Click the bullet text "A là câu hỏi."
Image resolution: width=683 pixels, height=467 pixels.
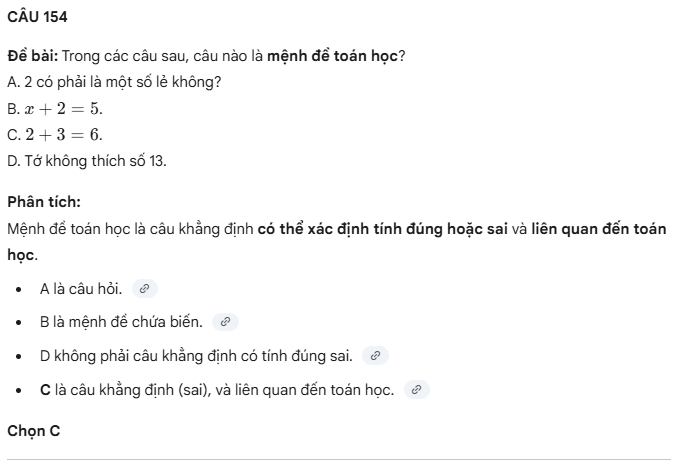(81, 289)
